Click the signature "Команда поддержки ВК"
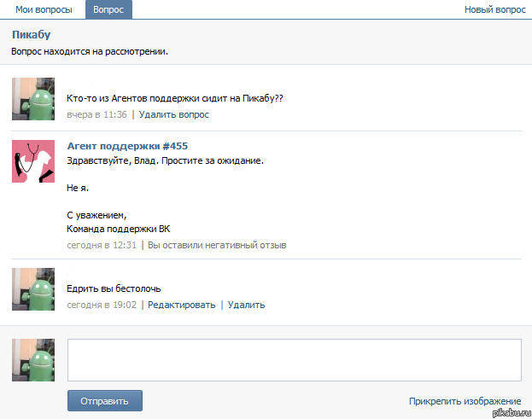 pos(119,229)
